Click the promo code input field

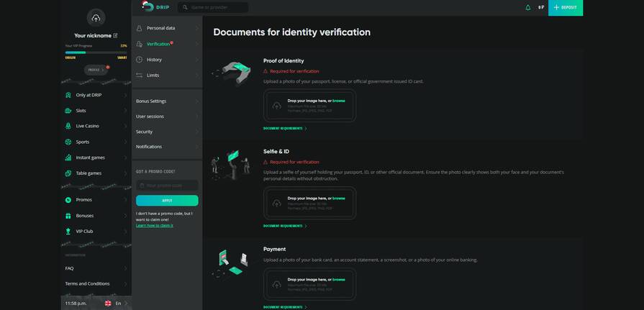click(x=167, y=186)
